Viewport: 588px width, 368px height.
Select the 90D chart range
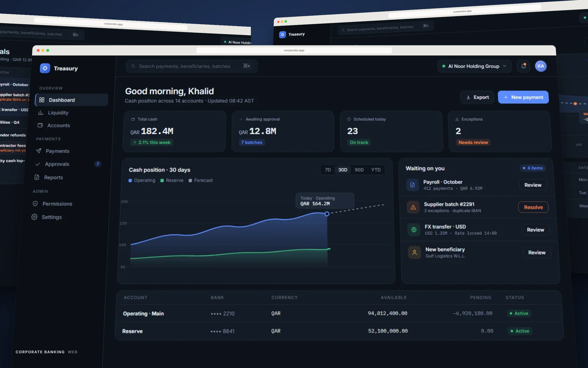[359, 170]
